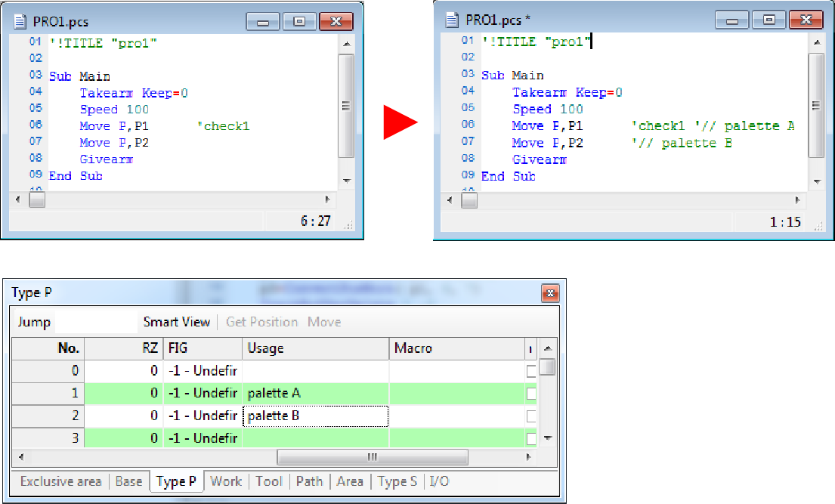Click the Get Position button
Screen dimensions: 835x504
coord(261,322)
